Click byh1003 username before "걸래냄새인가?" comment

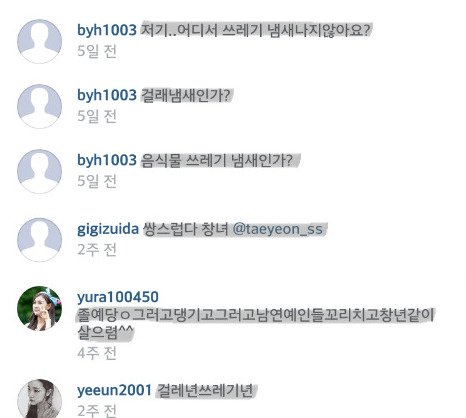(107, 95)
